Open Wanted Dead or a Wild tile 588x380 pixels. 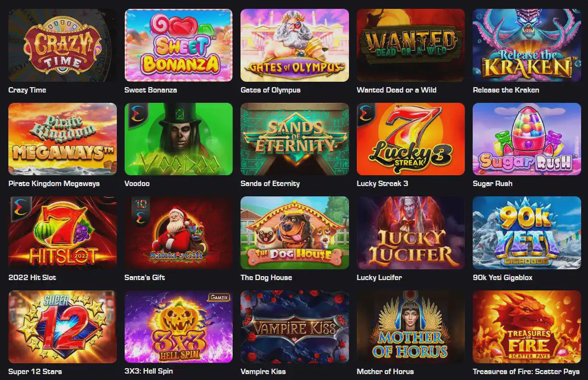coord(411,45)
